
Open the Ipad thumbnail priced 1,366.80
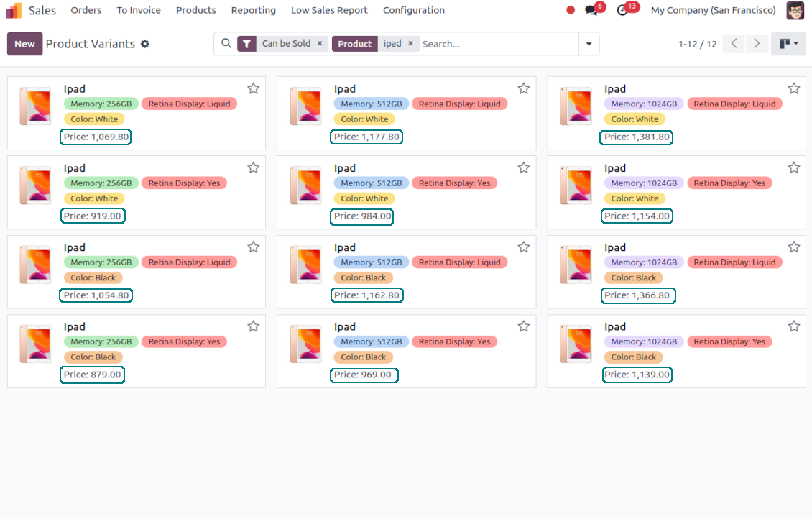click(x=576, y=265)
